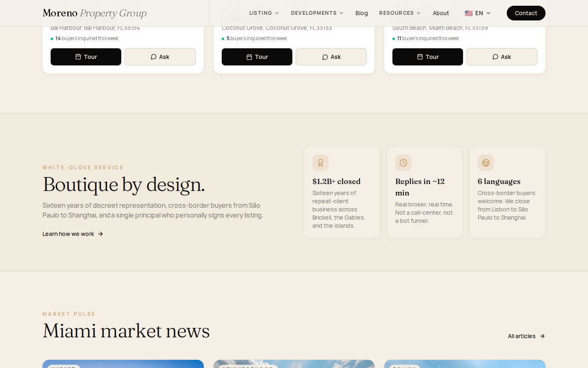Viewport: 588px width, 368px height.
Task: Click the paragraph starting "Sixteen years of discreet representation"
Action: pos(153,210)
